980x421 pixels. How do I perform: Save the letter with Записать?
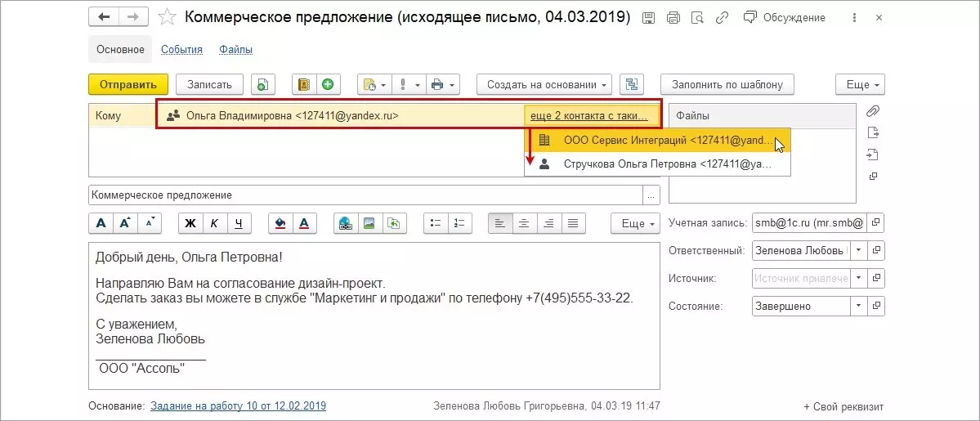click(x=209, y=84)
